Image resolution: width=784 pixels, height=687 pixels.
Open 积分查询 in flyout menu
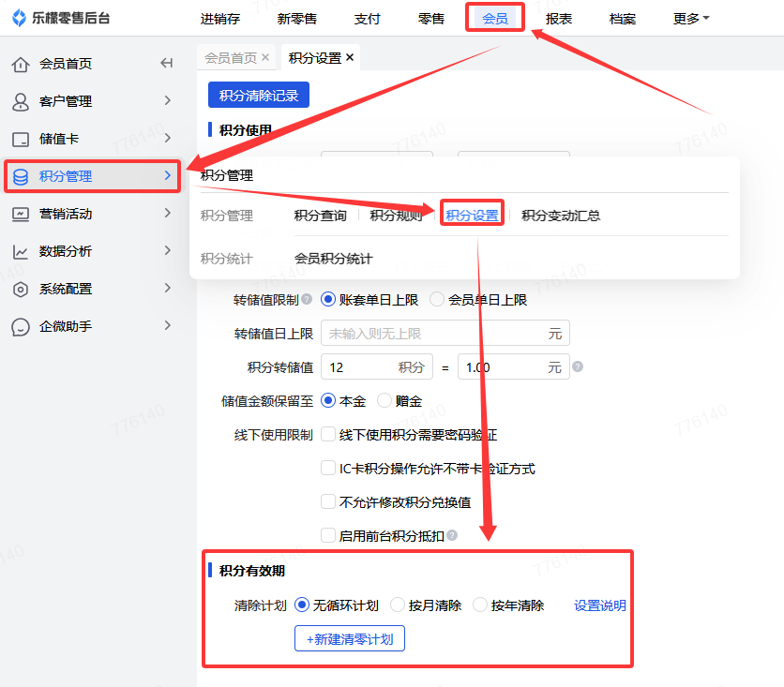(x=320, y=216)
